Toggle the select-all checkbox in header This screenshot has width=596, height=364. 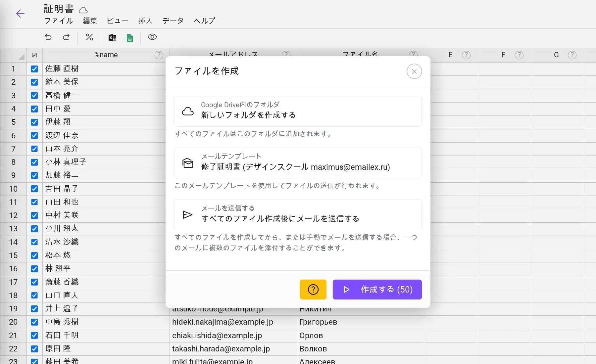[34, 55]
